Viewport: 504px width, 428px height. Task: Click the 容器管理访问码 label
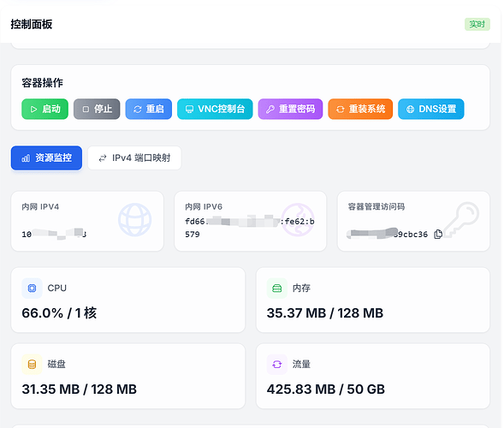376,207
